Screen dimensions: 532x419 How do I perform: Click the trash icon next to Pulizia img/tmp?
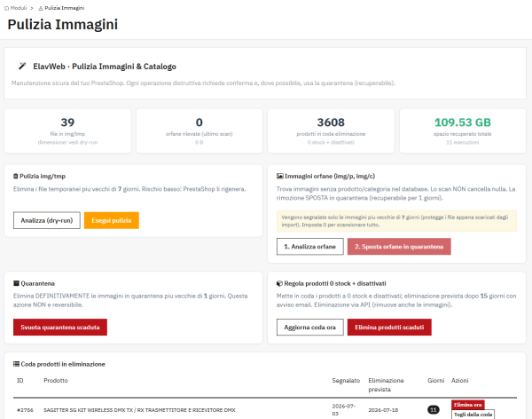coord(16,176)
